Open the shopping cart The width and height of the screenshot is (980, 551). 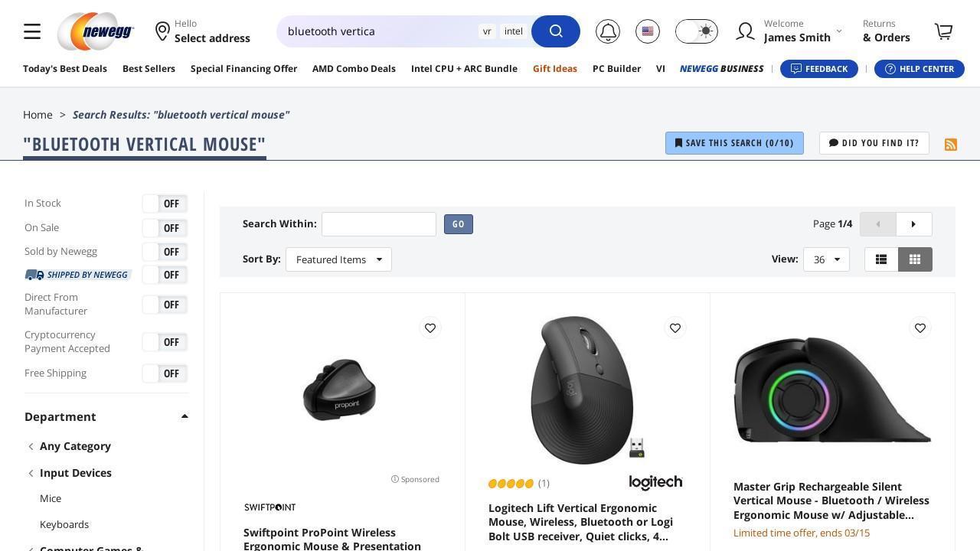coord(943,31)
